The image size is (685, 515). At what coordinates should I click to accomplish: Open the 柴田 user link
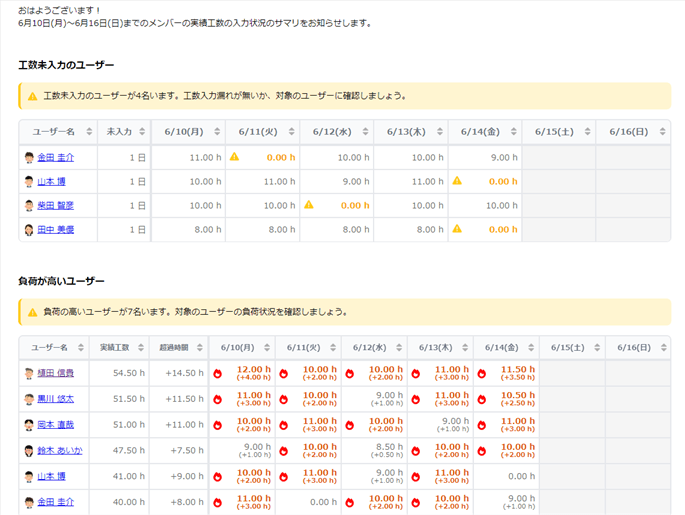55,205
